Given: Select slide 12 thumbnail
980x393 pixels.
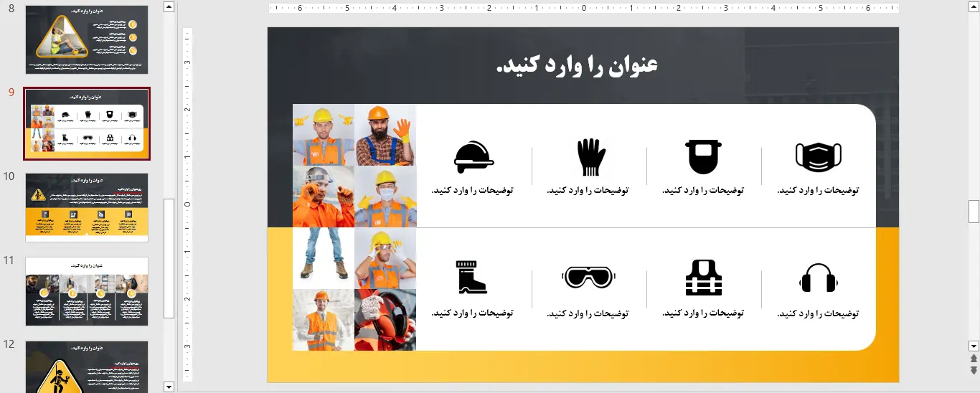Looking at the screenshot, I should tap(87, 366).
